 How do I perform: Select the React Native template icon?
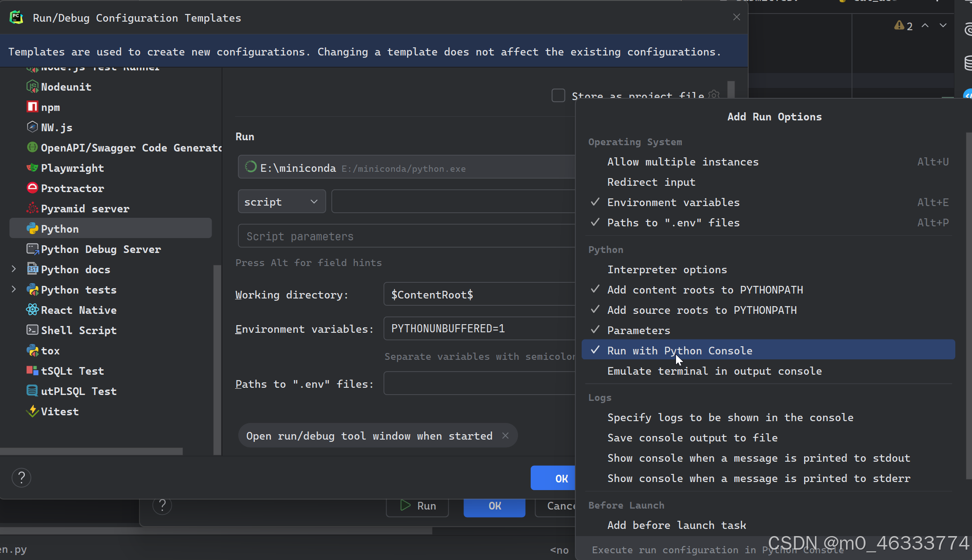(32, 310)
